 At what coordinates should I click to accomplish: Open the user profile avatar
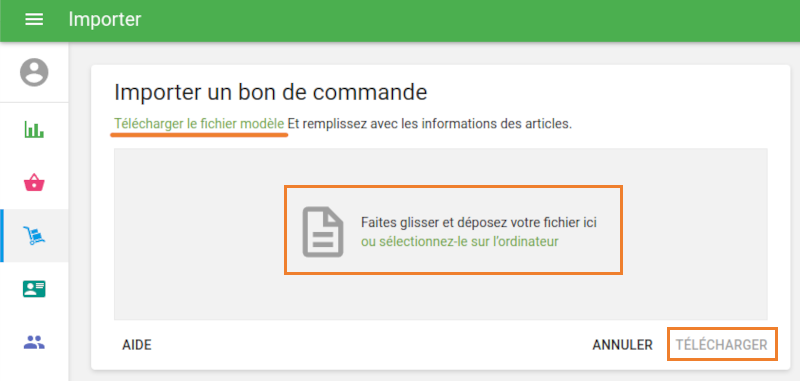pos(34,72)
